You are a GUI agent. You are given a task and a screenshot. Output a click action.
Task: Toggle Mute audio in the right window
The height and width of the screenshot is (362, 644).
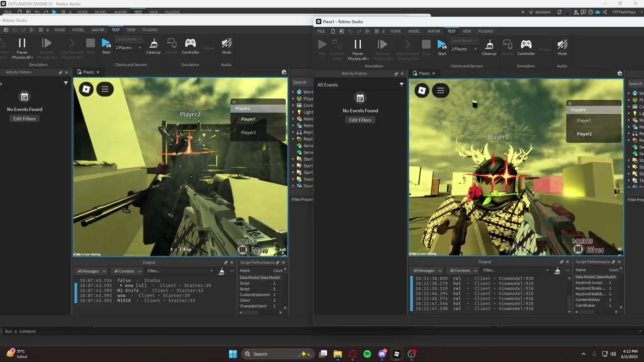[x=562, y=45]
